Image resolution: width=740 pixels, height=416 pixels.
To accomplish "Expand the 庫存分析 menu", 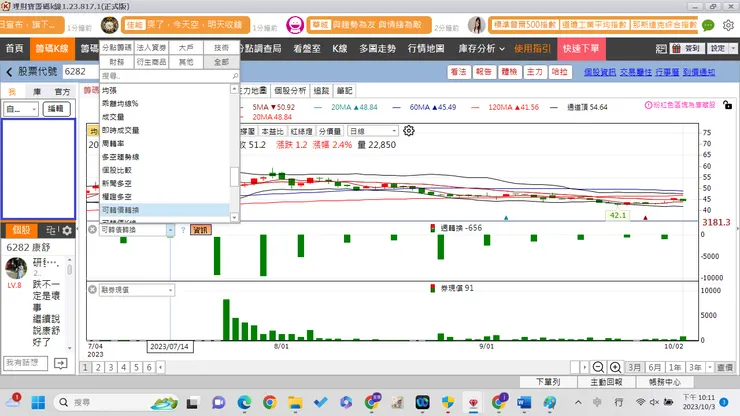I will click(x=481, y=49).
